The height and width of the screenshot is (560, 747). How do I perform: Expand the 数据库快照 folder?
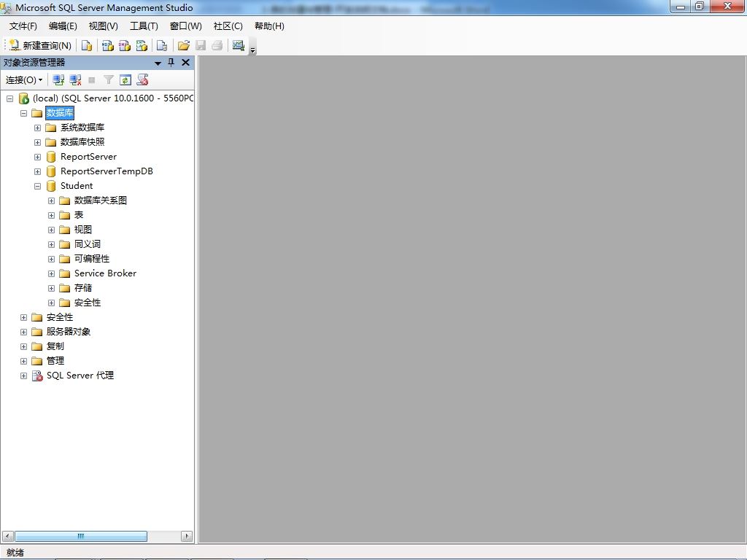coord(37,142)
